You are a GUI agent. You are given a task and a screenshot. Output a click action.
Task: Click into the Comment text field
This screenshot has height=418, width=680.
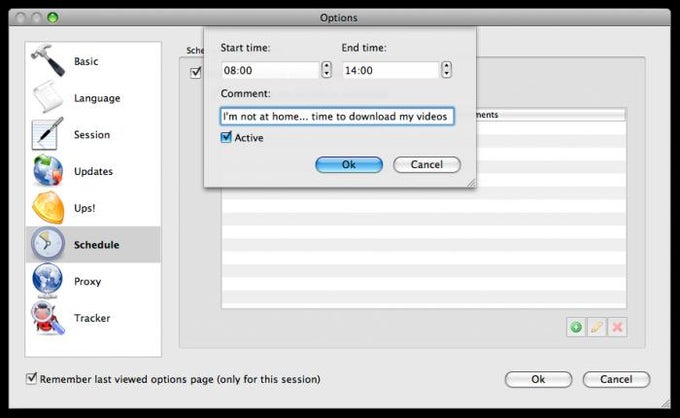337,116
